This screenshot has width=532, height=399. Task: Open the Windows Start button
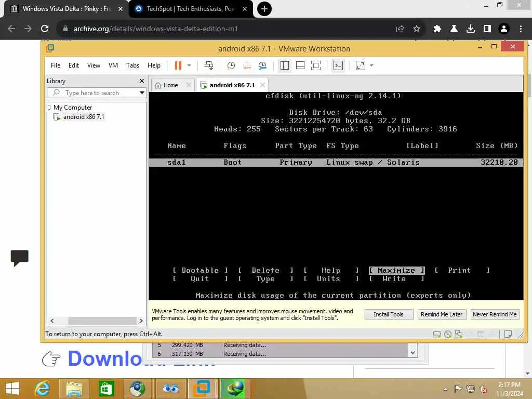(x=12, y=389)
